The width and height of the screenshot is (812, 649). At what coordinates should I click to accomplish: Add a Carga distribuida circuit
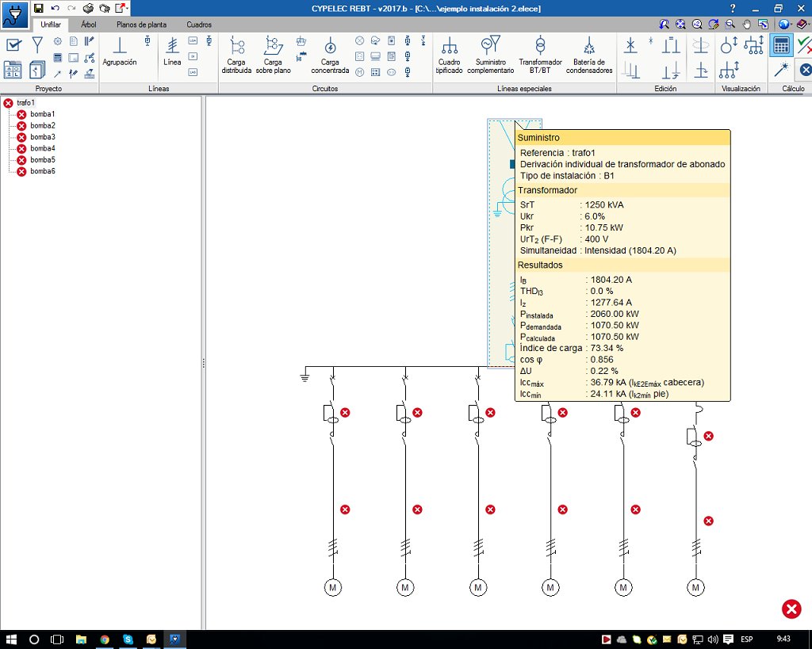pyautogui.click(x=236, y=55)
